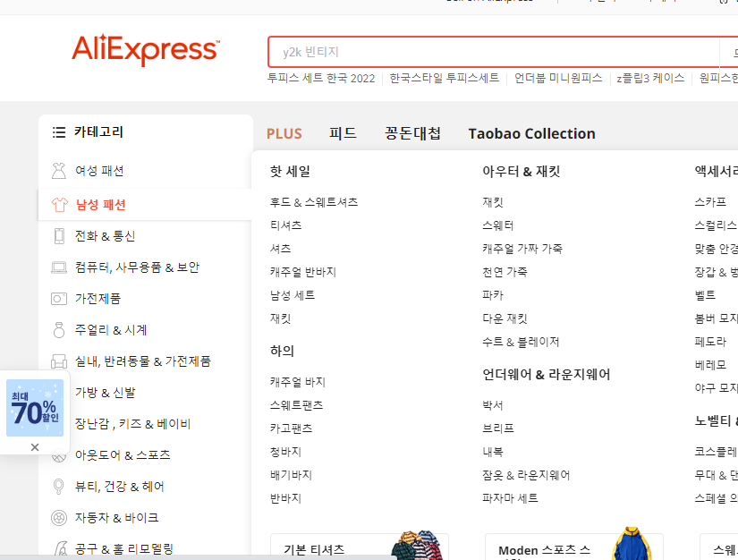The width and height of the screenshot is (738, 560).
Task: Open 후드 & 스웨트셔츠 link
Action: (x=314, y=202)
